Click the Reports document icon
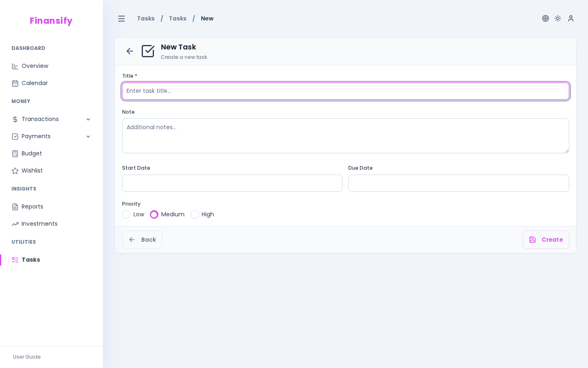The height and width of the screenshot is (368, 588). click(x=15, y=206)
